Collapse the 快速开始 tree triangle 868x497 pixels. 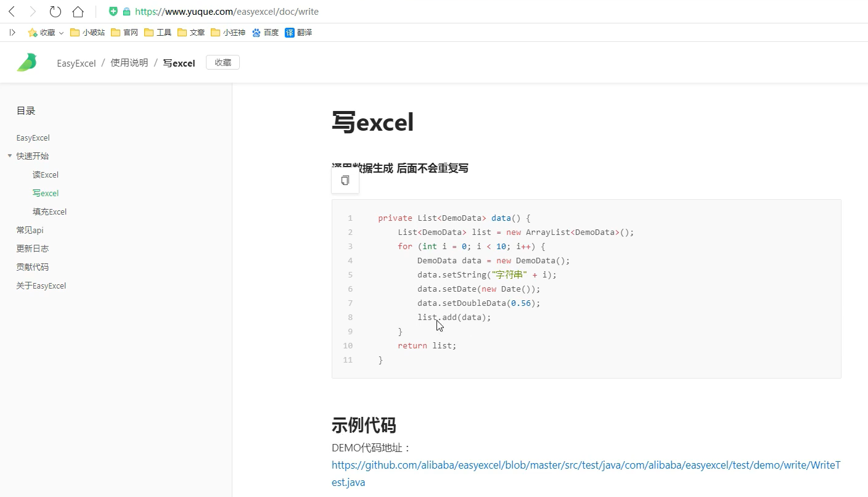(x=10, y=156)
